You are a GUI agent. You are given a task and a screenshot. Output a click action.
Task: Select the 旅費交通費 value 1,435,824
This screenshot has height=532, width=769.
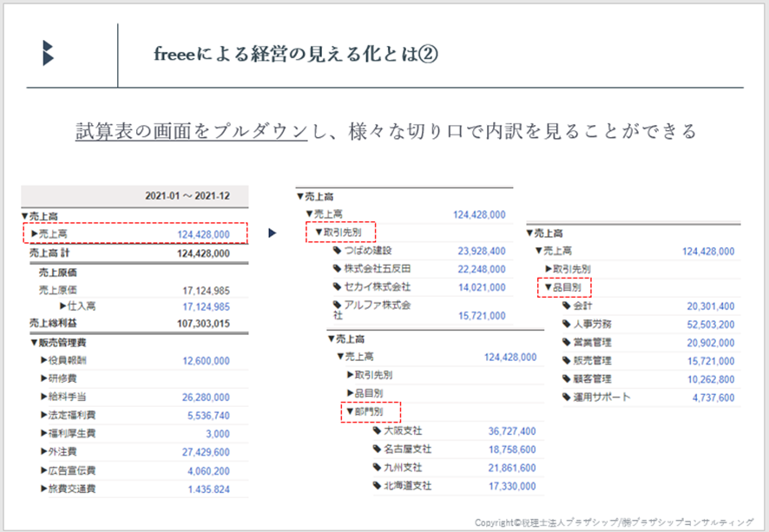tap(208, 489)
